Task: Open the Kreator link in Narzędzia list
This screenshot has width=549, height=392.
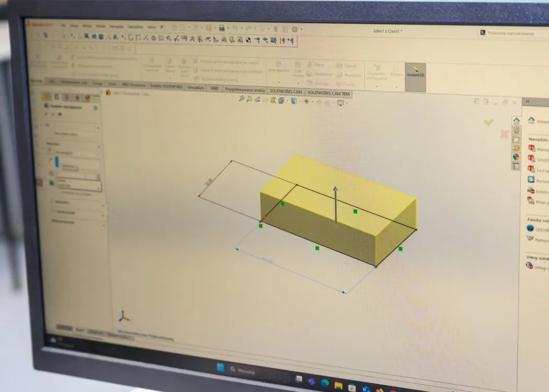Action: [x=538, y=191]
